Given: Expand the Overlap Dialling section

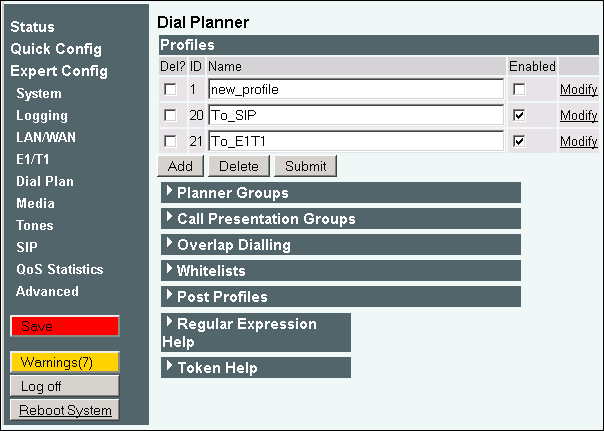Looking at the screenshot, I should (233, 245).
